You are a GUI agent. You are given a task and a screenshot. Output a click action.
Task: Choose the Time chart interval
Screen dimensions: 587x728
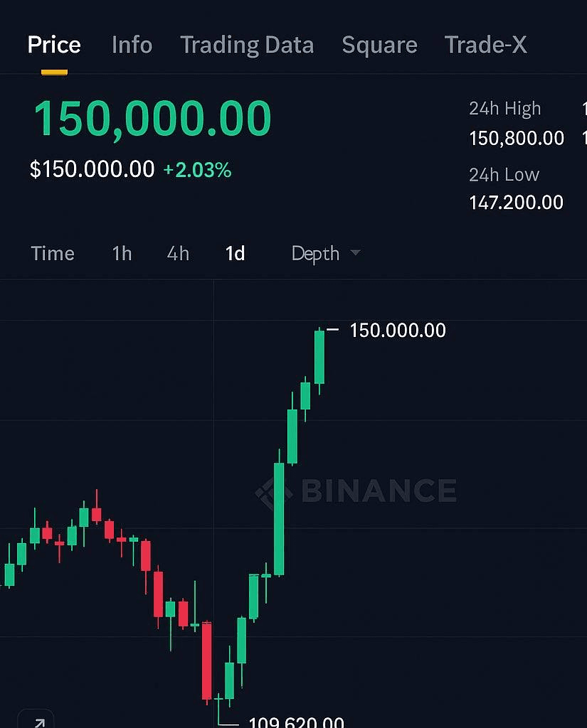coord(53,254)
